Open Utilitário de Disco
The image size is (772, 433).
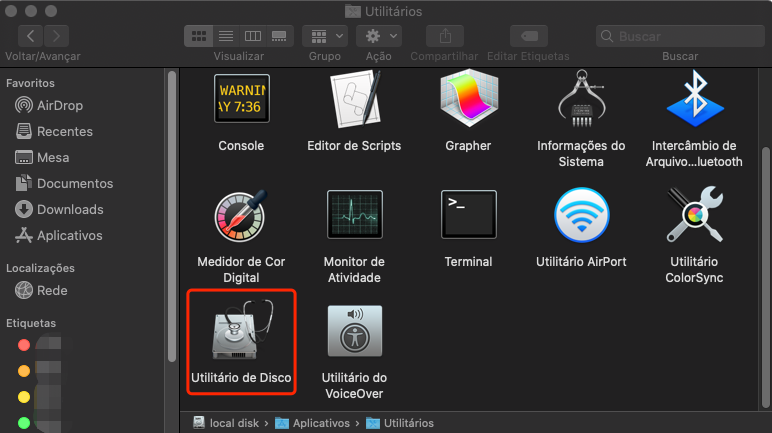pyautogui.click(x=241, y=330)
